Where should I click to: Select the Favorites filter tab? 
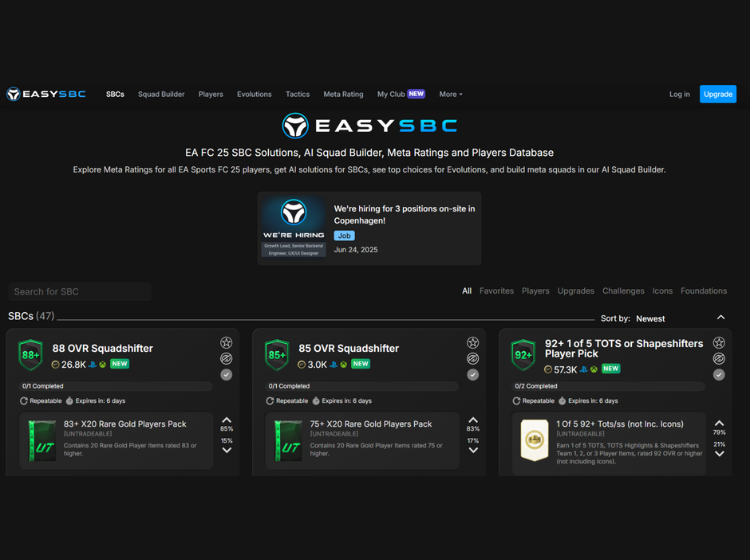[496, 291]
